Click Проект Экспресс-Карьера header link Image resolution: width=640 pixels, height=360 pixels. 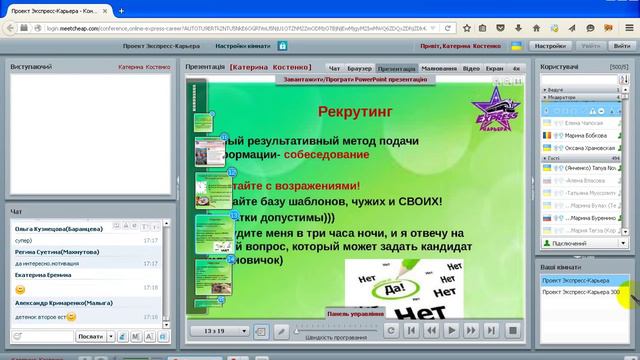point(161,46)
